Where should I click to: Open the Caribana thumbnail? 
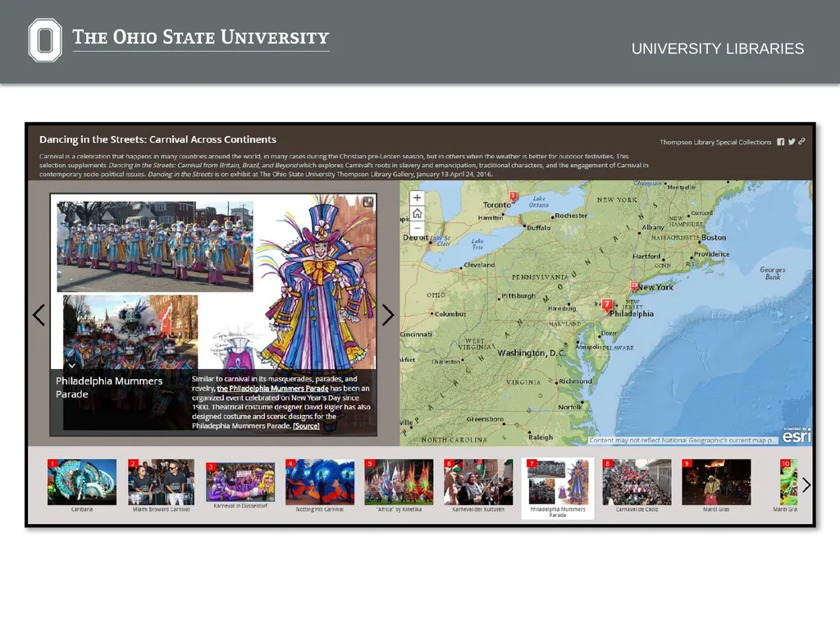[x=82, y=486]
